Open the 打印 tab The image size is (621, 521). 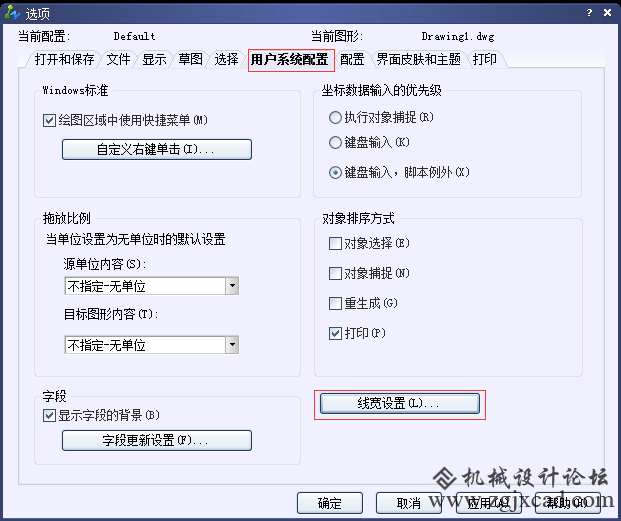[x=485, y=59]
